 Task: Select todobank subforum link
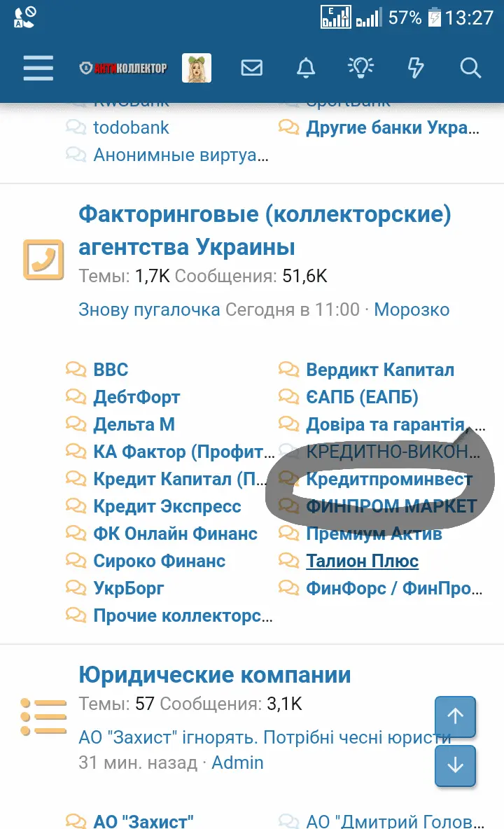click(x=131, y=127)
